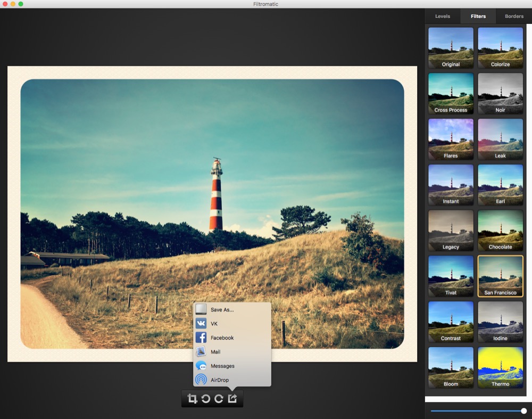532x419 pixels.
Task: Click the Share export icon
Action: coord(232,399)
